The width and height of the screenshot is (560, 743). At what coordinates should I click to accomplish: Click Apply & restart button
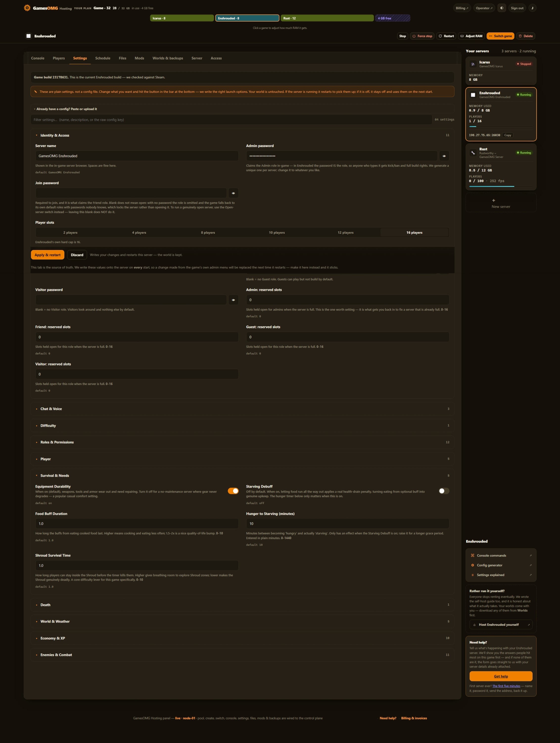click(x=48, y=255)
